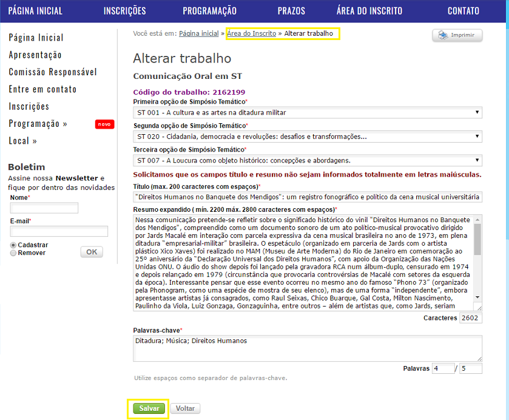Go to Página Inicial in the sidebar
The image size is (509, 420).
click(36, 38)
